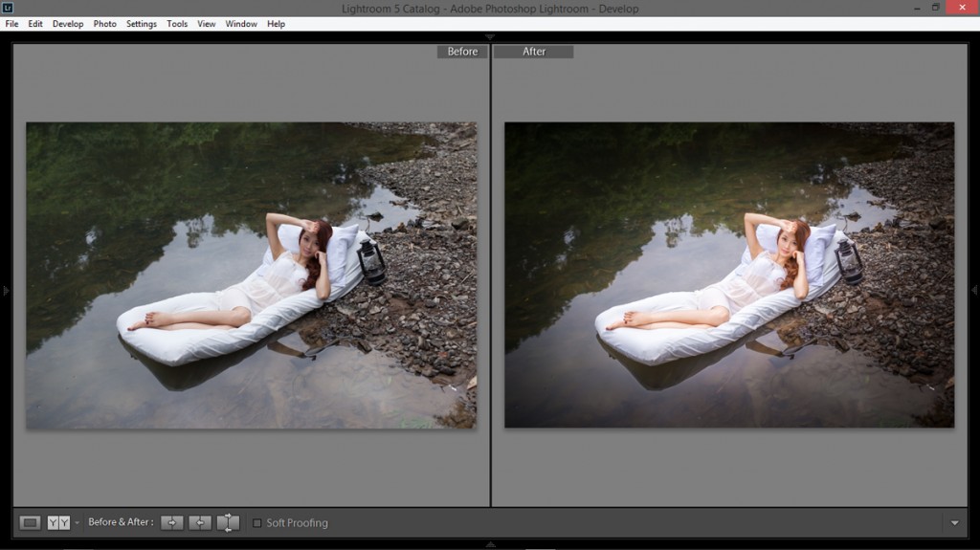This screenshot has width=980, height=550.
Task: Show the left panel group
Action: pos(5,290)
